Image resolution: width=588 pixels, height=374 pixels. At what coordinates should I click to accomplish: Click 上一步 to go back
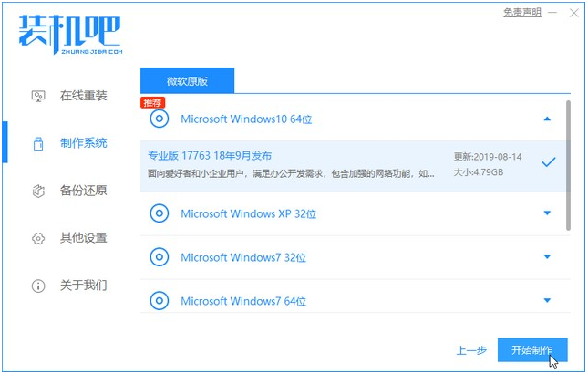click(471, 350)
